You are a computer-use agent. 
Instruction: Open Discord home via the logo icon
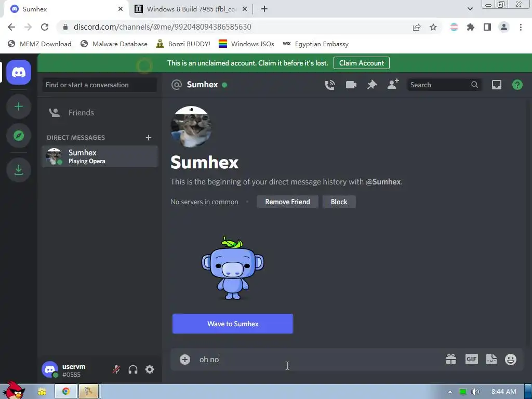click(19, 72)
